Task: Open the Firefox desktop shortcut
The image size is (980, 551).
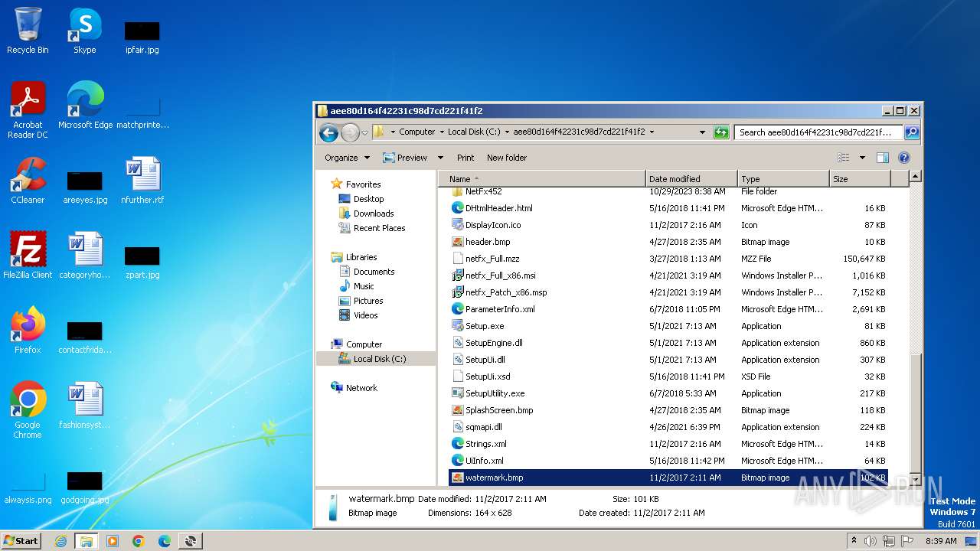Action: pos(28,331)
